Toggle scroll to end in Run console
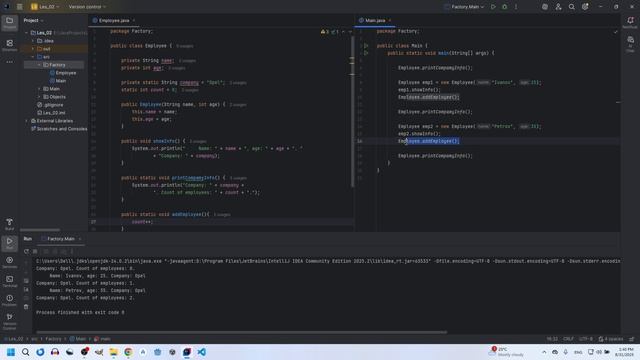 (26, 289)
